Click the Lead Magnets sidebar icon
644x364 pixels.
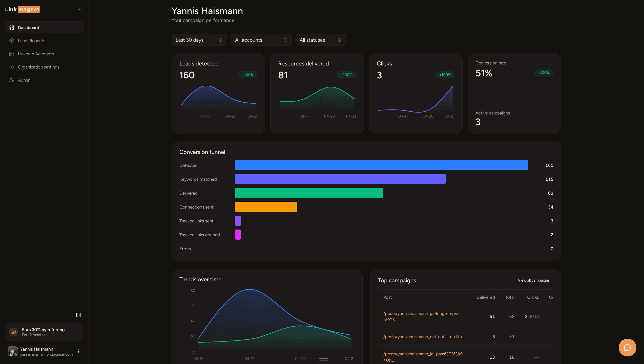coord(12,41)
